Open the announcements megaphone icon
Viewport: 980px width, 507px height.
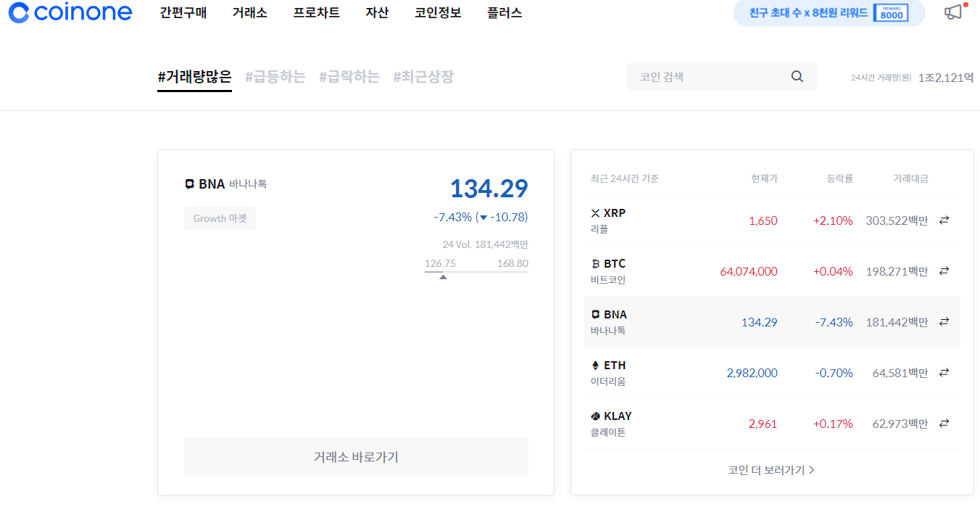click(954, 12)
